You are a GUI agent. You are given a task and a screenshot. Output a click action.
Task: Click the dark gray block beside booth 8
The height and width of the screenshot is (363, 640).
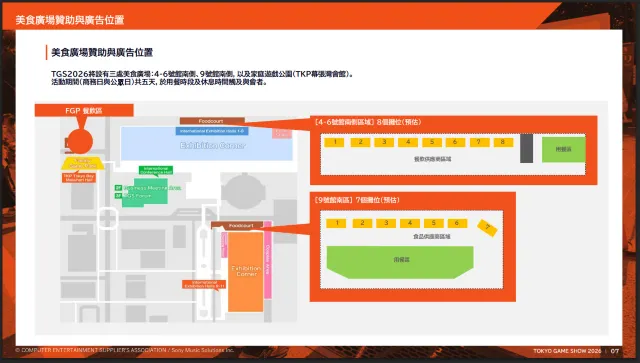click(527, 148)
